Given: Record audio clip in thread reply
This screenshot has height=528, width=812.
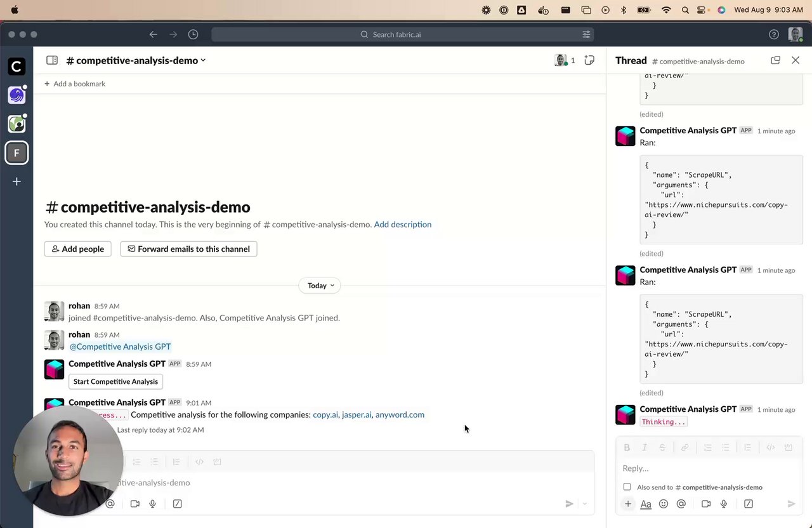Looking at the screenshot, I should pyautogui.click(x=724, y=504).
